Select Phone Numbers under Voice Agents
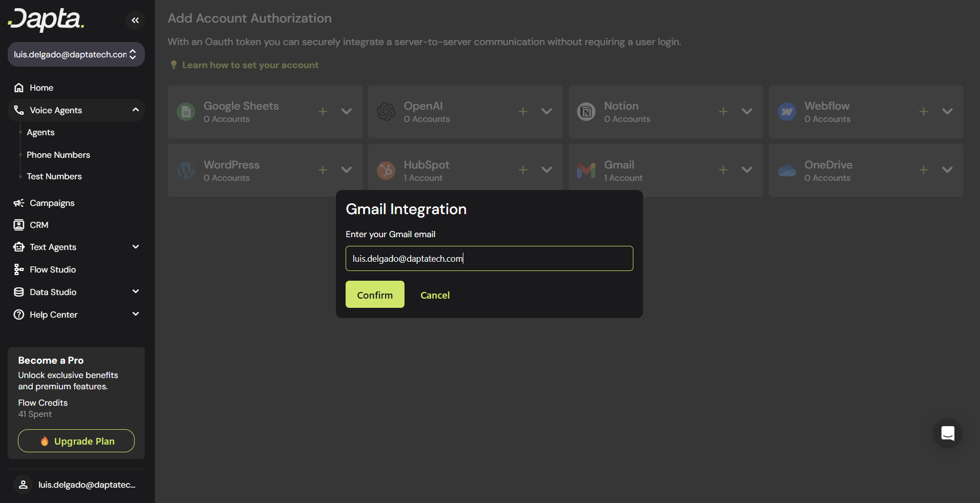Screen dimensions: 980x503 click(58, 155)
